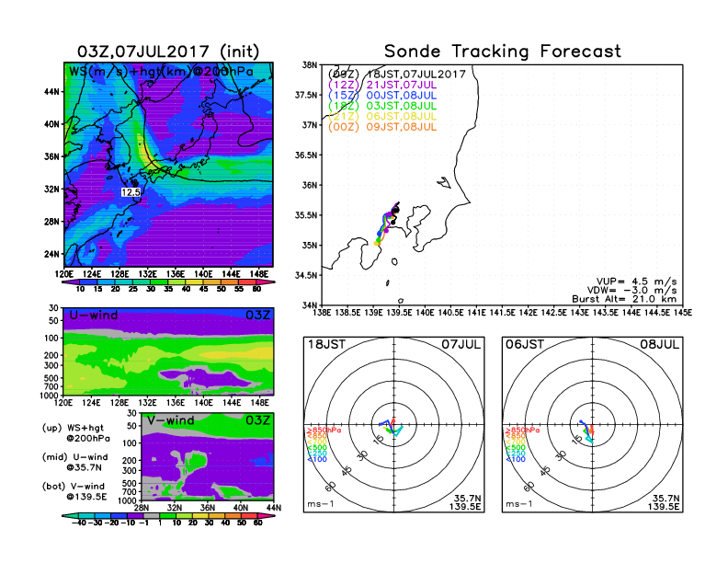Click the "60" ring label in 18JST hodograph

[331, 487]
